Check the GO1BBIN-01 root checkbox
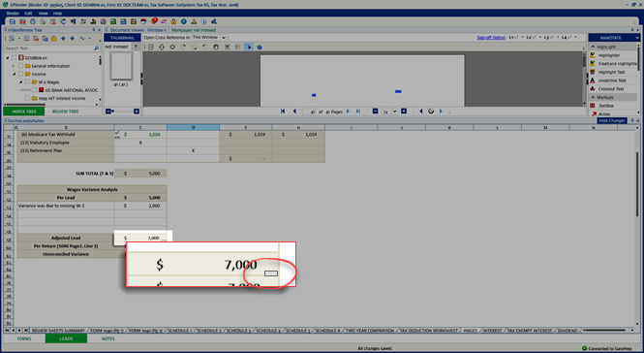 coord(15,57)
